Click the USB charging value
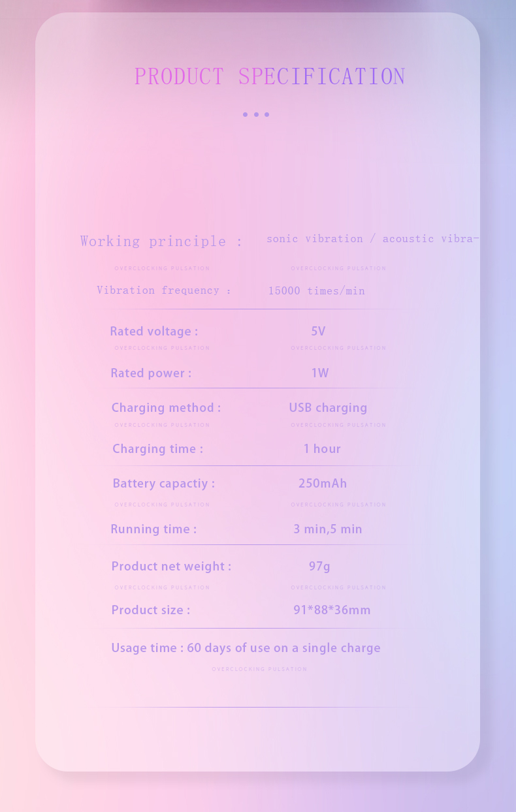Screen dimensions: 516x812 [328, 408]
